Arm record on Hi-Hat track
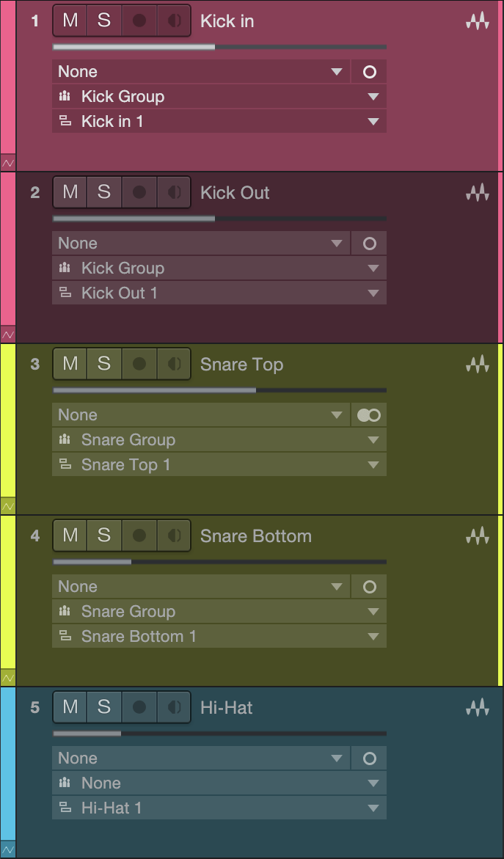This screenshot has width=504, height=859. tap(139, 707)
